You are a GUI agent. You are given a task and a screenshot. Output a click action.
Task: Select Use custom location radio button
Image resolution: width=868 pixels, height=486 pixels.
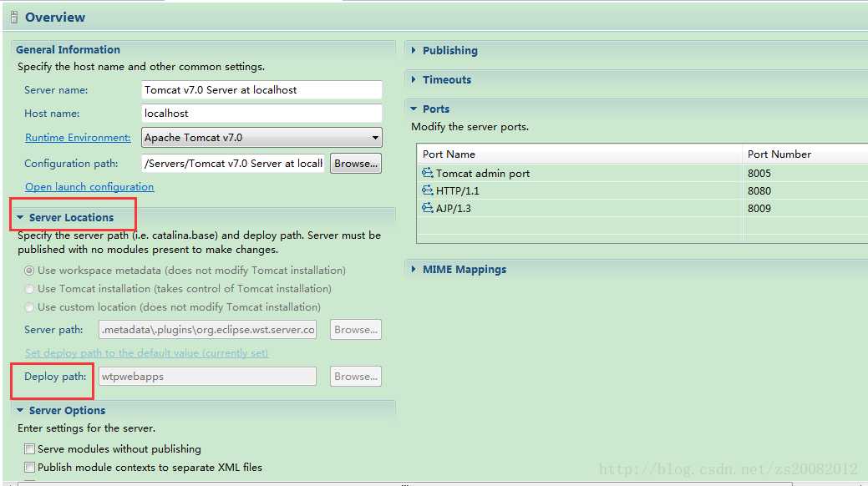coord(29,307)
